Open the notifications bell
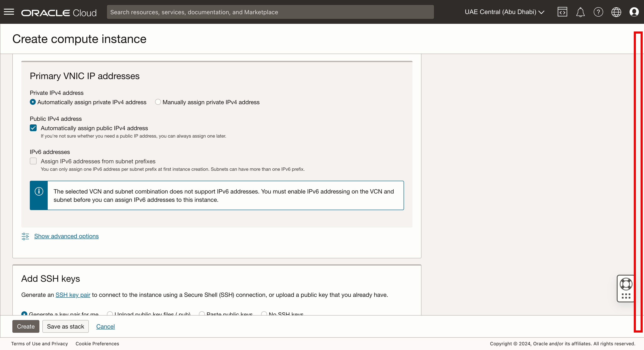This screenshot has width=644, height=350. [580, 12]
